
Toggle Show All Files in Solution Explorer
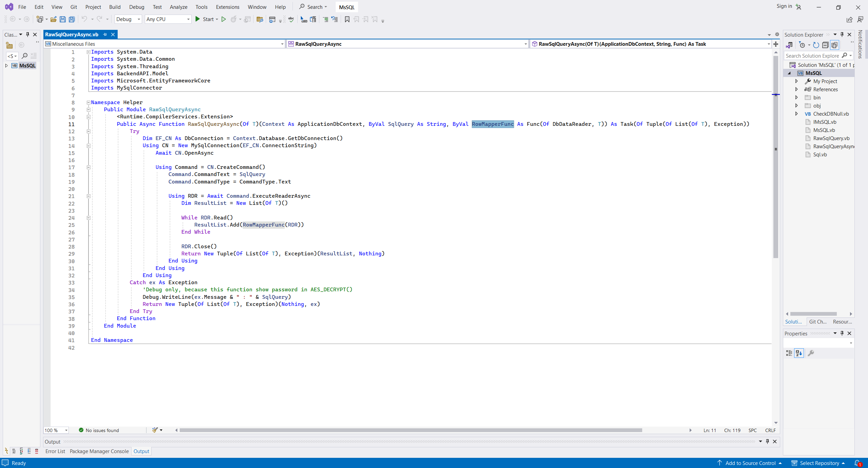(834, 45)
